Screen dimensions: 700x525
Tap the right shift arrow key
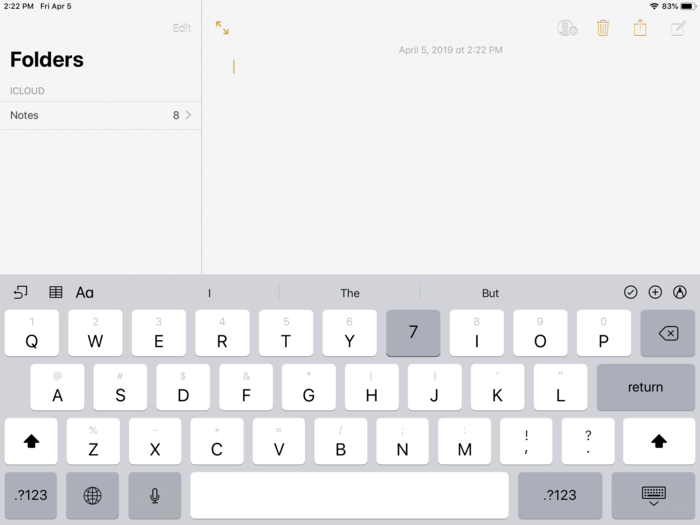pos(659,441)
